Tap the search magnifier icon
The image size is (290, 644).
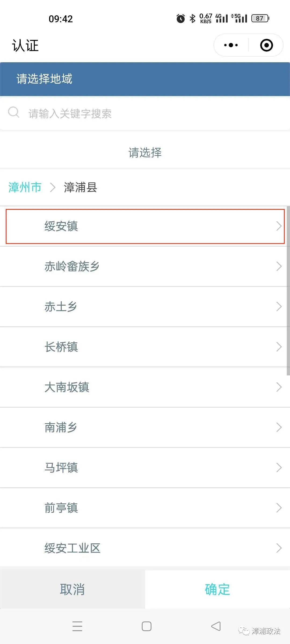[x=13, y=112]
